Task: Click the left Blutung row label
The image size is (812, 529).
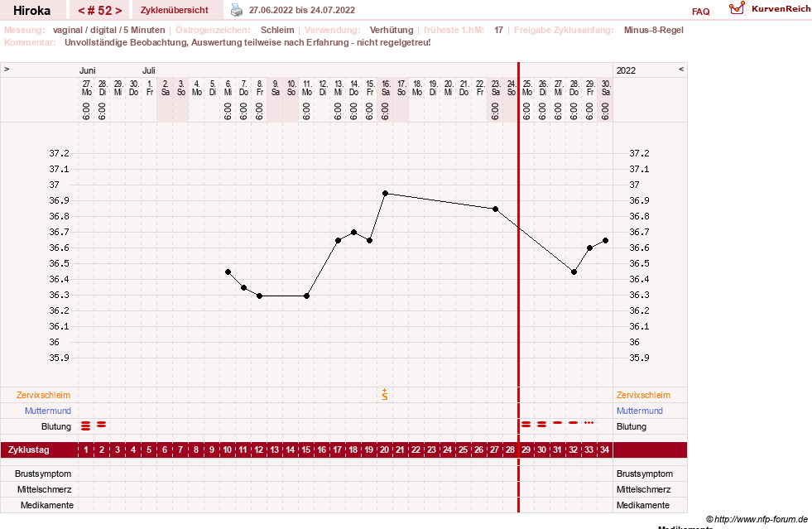Action: tap(56, 426)
